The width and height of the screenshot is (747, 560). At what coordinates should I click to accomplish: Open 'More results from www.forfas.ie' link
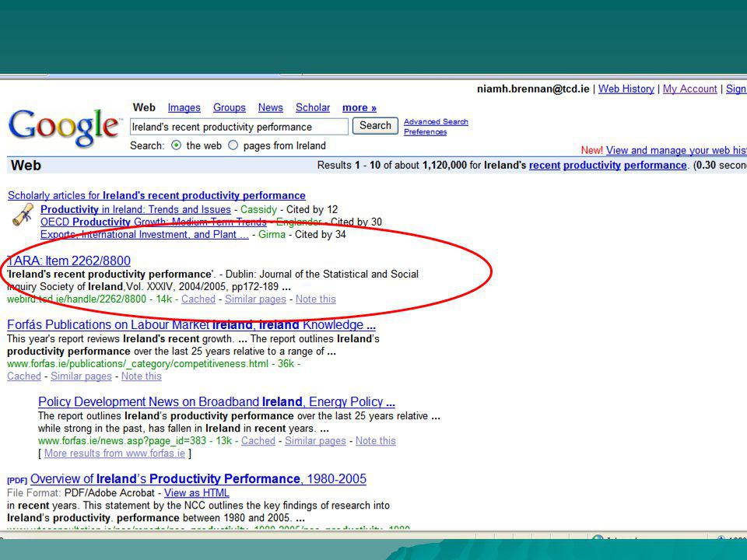(x=114, y=453)
